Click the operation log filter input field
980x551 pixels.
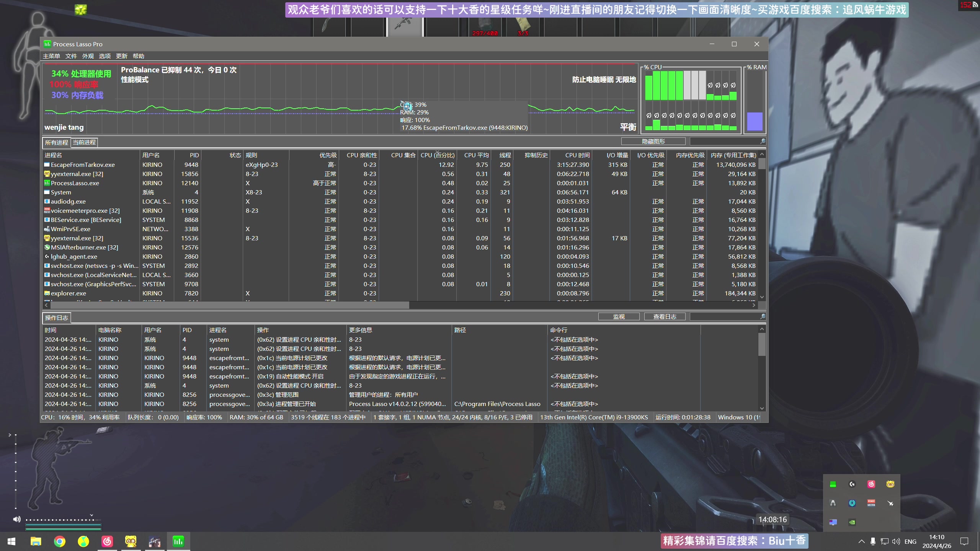click(x=724, y=317)
